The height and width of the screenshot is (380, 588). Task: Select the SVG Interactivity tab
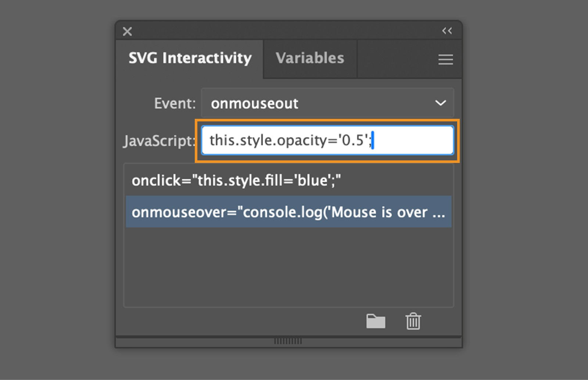pos(189,58)
